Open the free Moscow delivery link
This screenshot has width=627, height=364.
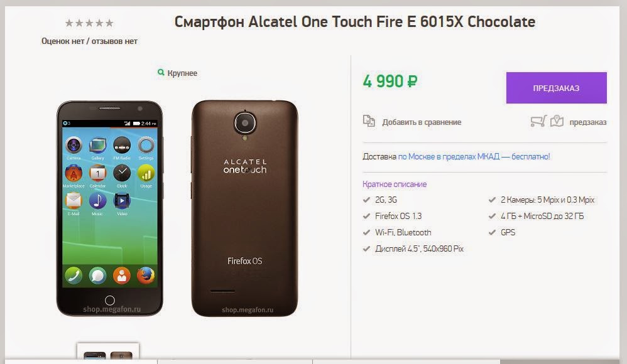(474, 157)
